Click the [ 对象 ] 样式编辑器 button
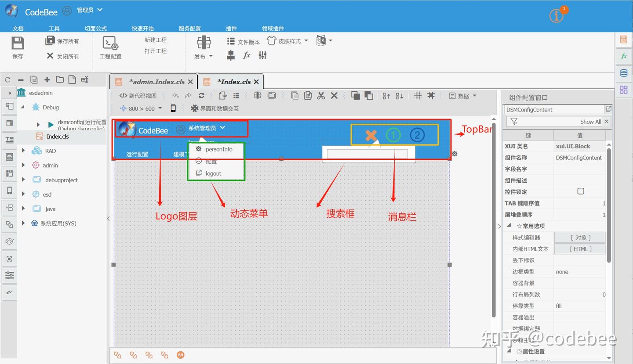Image resolution: width=633 pixels, height=364 pixels. (x=580, y=238)
